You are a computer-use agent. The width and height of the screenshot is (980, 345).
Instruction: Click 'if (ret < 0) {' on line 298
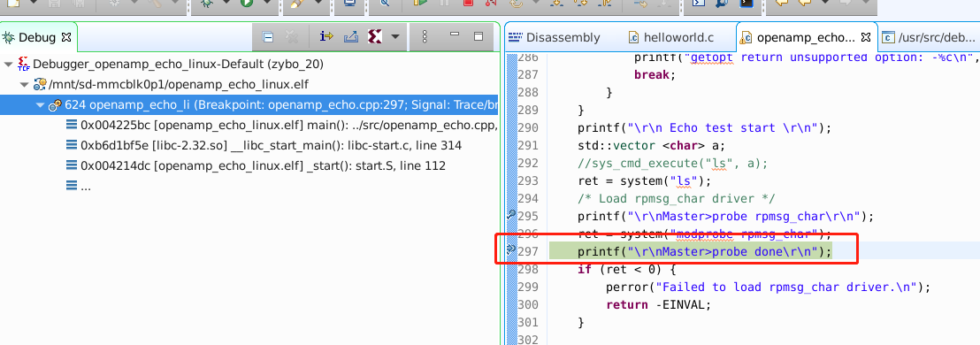tap(627, 270)
